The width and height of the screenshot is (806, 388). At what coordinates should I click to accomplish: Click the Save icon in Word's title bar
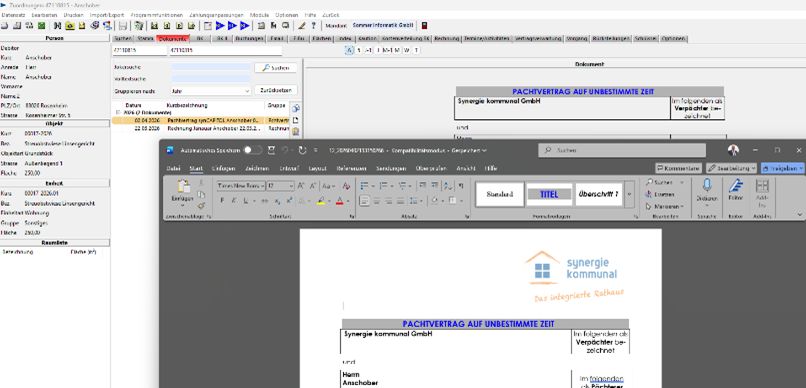[271, 151]
